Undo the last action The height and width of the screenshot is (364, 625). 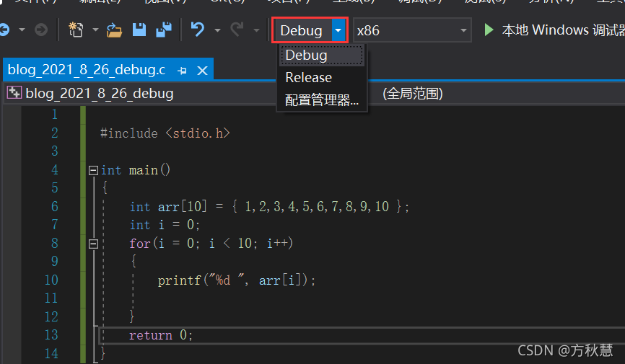(x=198, y=30)
